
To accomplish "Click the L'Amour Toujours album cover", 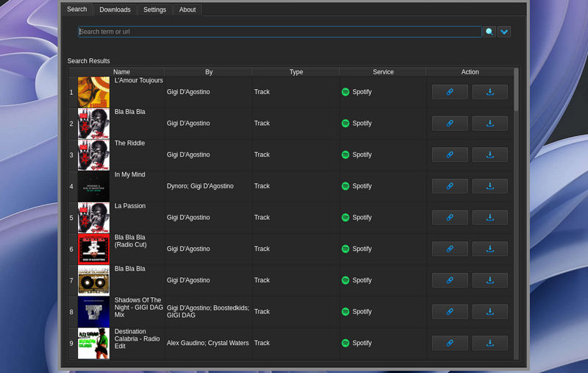I will point(93,92).
